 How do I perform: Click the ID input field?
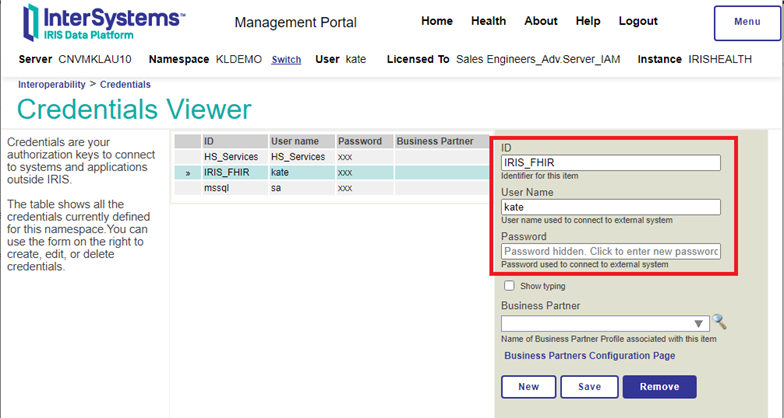(x=610, y=163)
